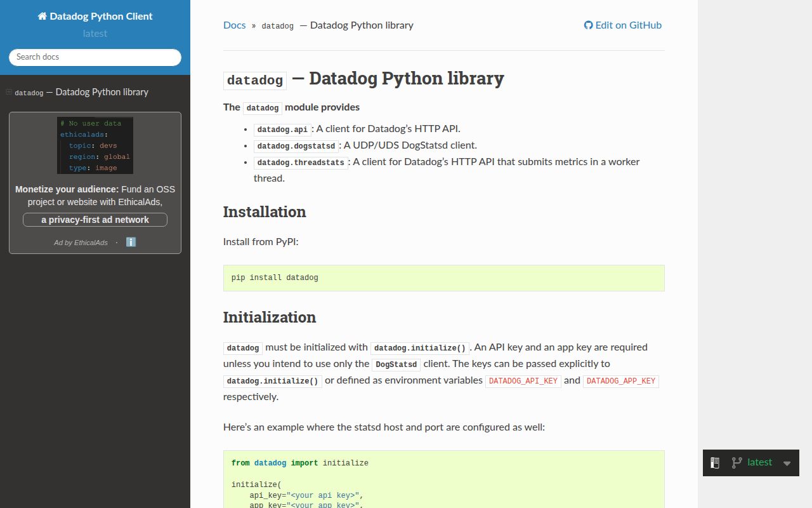Open the 'Ad by EthicalAds' link
This screenshot has width=812, height=508.
pos(81,243)
